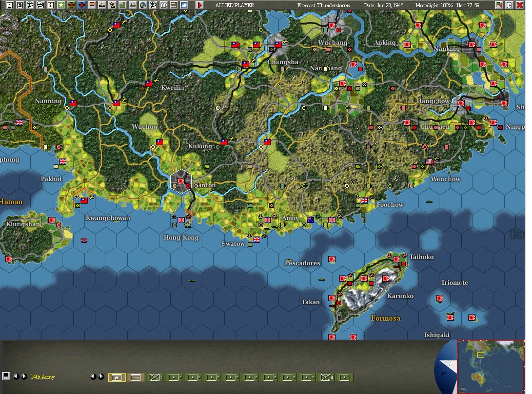The image size is (532, 394).
Task: Click the minimap thumbnail in bottom corner
Action: point(490,366)
